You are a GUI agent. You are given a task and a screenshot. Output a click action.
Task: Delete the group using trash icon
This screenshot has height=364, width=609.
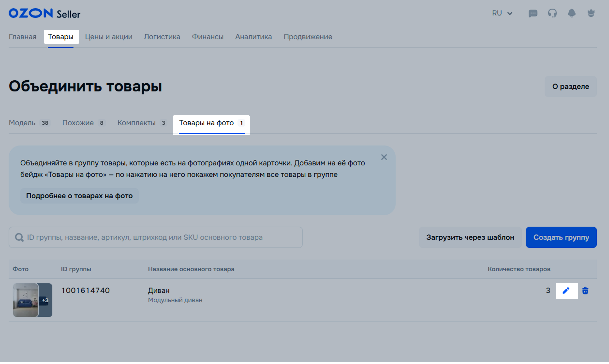(x=585, y=291)
